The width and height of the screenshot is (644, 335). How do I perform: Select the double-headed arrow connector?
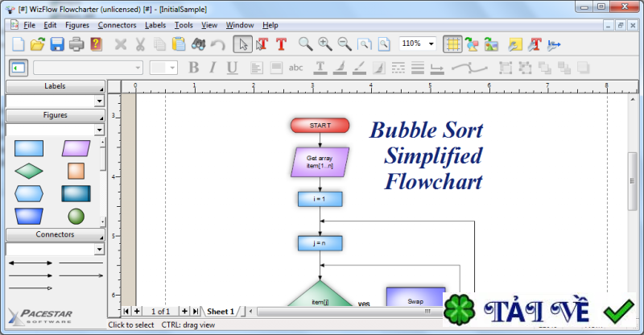pos(31,263)
